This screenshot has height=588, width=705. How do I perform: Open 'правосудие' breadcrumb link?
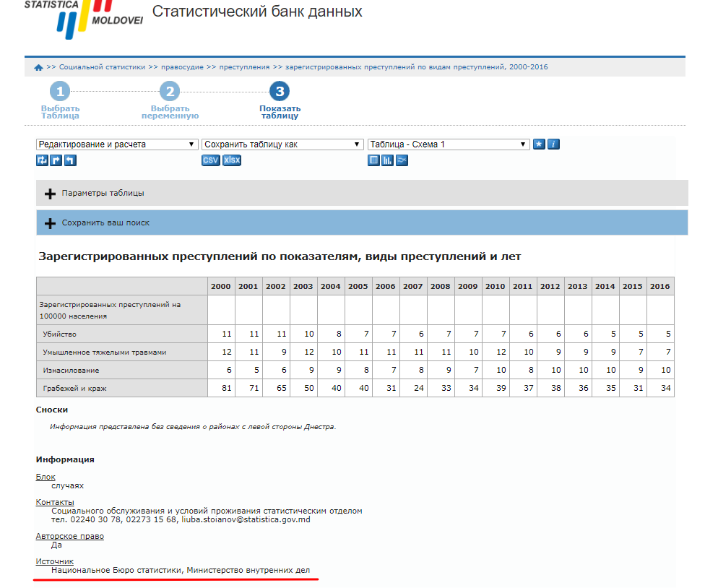pos(182,67)
